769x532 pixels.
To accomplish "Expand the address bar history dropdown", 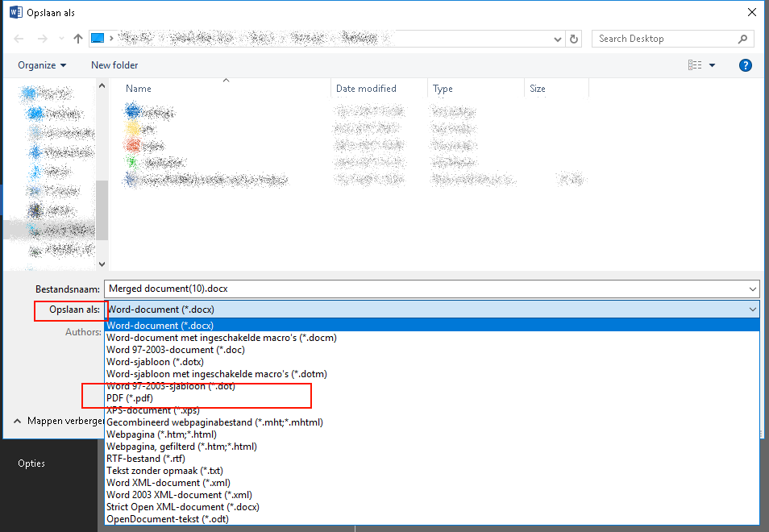I will pyautogui.click(x=557, y=39).
